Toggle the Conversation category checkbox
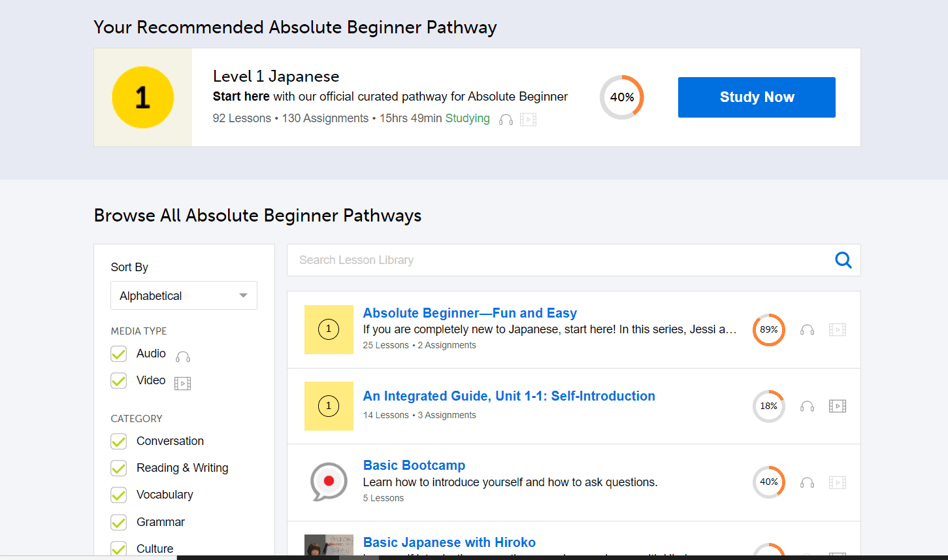 pyautogui.click(x=119, y=441)
